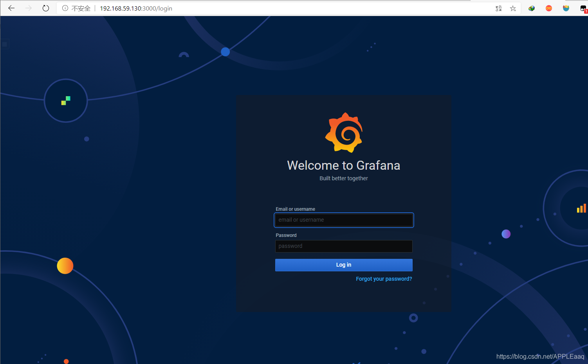Click the browser forward arrow
The image size is (588, 364).
tap(29, 8)
